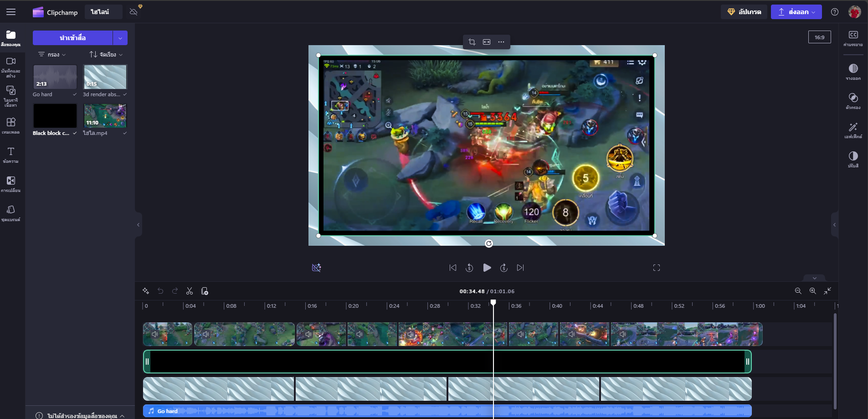Screen dimensions: 868x419
Task: Open the Adjust colors panel
Action: click(x=853, y=160)
